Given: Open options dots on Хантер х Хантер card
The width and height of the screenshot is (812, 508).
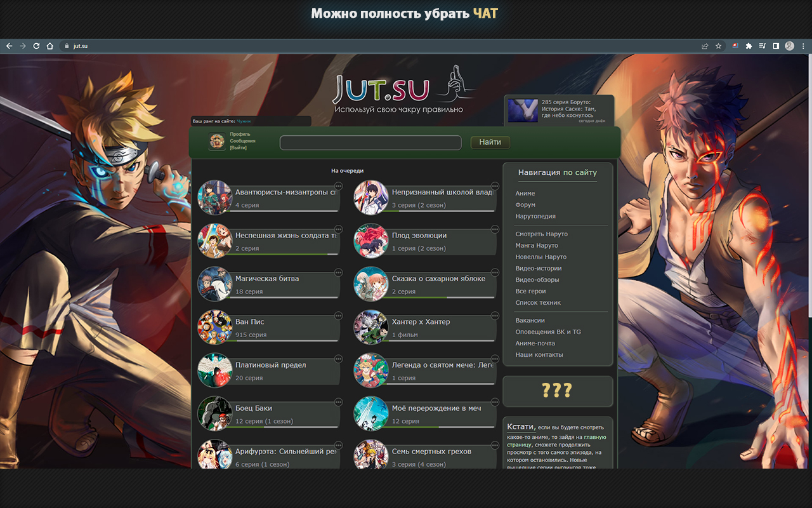Looking at the screenshot, I should (x=495, y=316).
